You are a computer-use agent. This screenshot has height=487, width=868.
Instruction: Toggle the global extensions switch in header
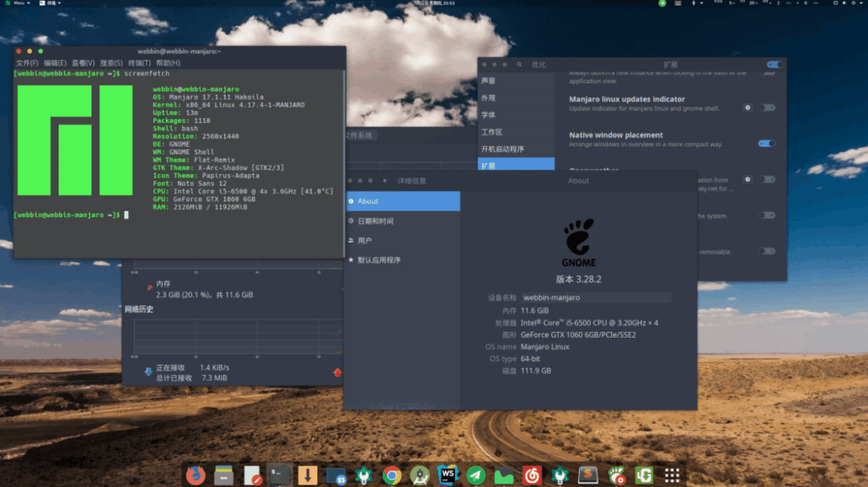click(x=774, y=64)
